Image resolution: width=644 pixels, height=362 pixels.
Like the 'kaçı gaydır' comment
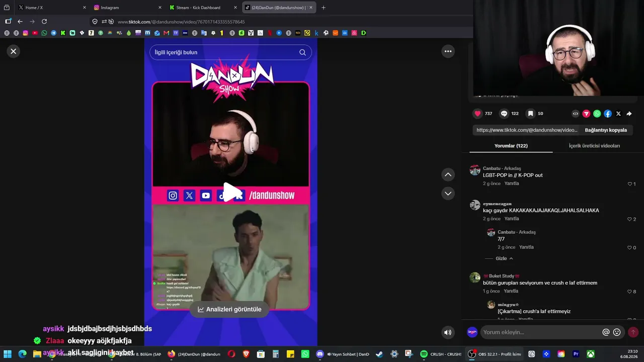[630, 219]
